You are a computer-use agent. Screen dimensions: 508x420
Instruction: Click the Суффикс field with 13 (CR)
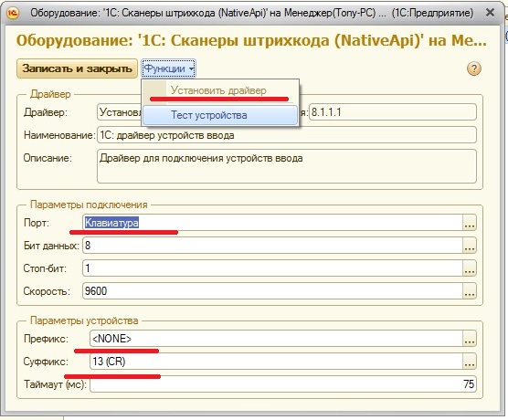point(276,362)
